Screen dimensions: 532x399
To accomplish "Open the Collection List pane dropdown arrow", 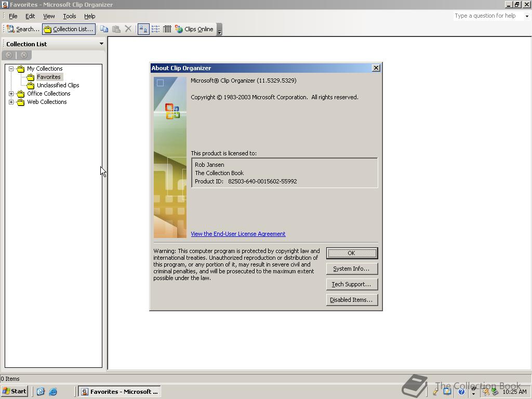I will pos(101,44).
